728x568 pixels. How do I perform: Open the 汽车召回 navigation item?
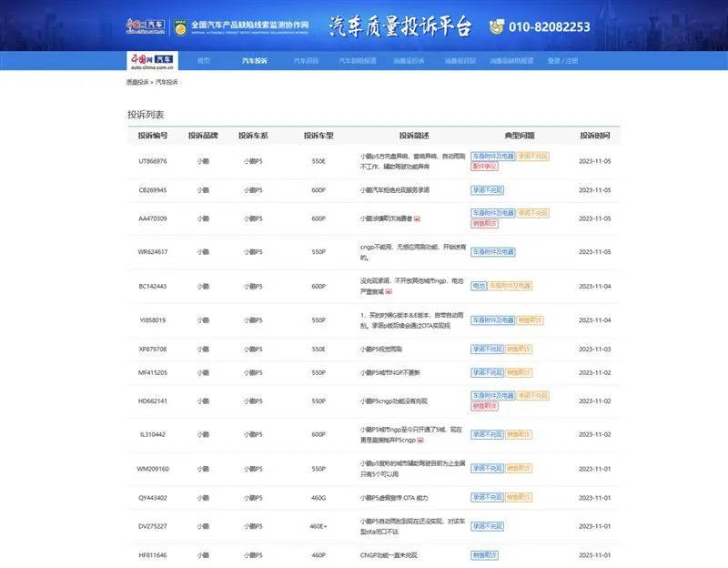coord(306,61)
